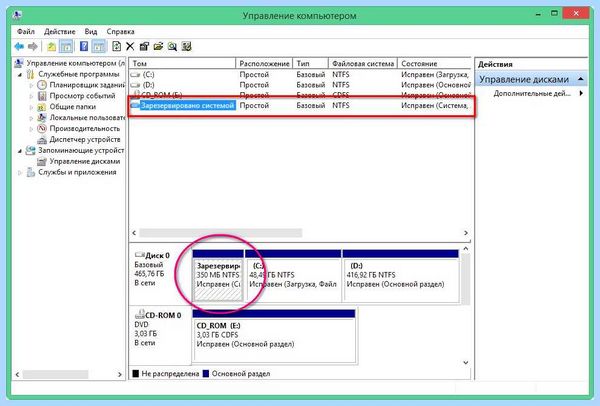Select the CD_ROM (E:) 3,03 ГБ block

tap(274, 336)
